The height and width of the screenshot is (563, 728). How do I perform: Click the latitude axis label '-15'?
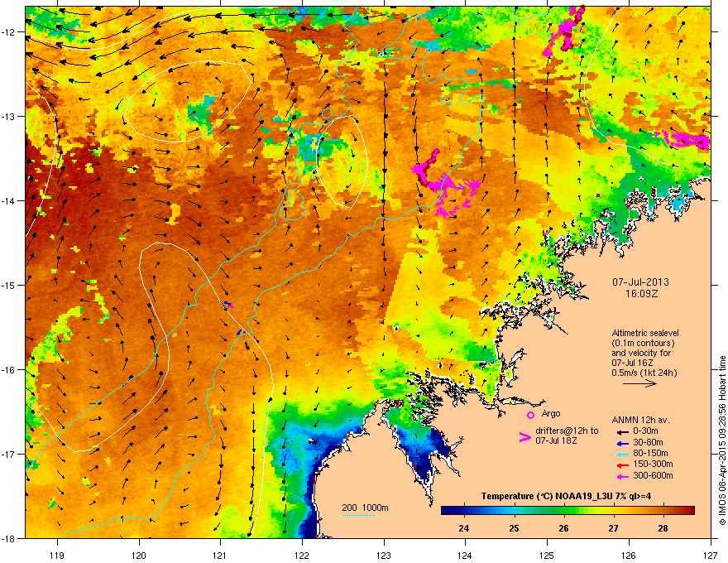(x=8, y=285)
